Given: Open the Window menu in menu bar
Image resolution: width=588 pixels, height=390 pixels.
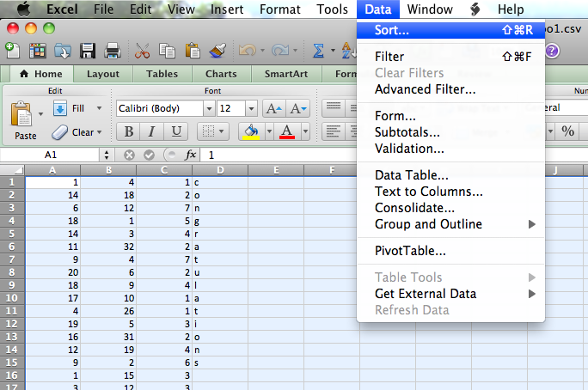Looking at the screenshot, I should [430, 9].
